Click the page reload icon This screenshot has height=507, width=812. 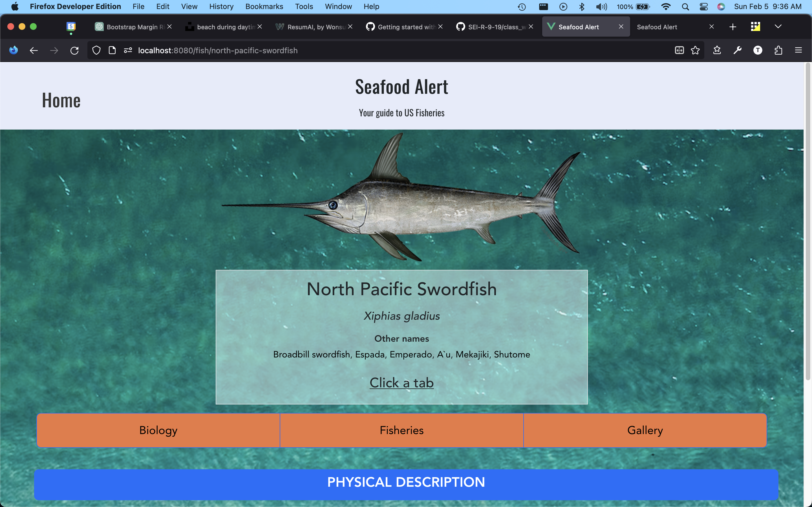[x=74, y=51]
